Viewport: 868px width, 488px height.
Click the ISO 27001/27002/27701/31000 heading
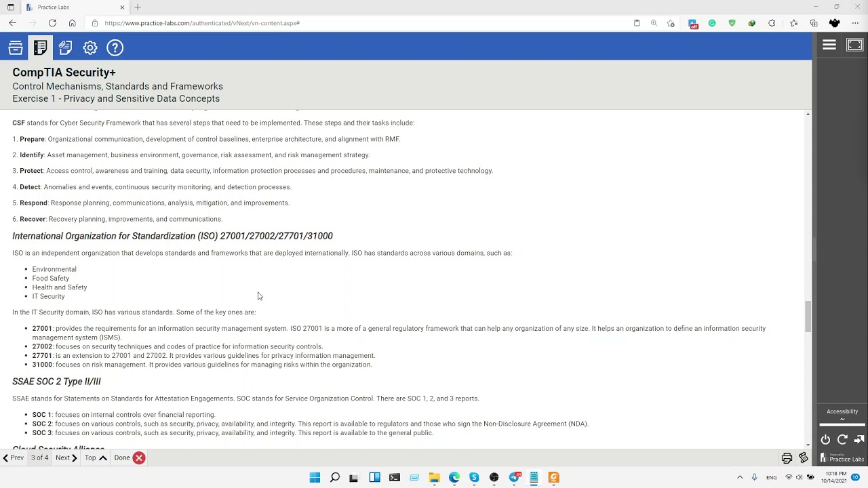[x=172, y=236]
